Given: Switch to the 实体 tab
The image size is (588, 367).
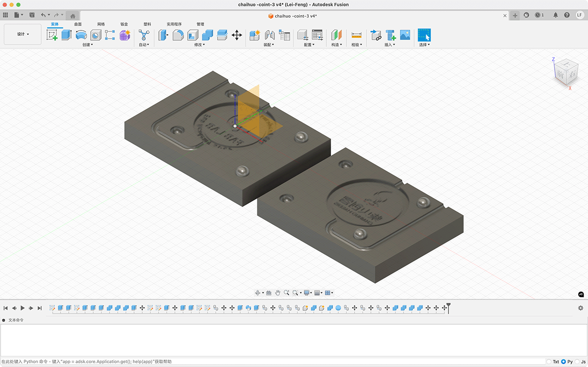Looking at the screenshot, I should pyautogui.click(x=55, y=24).
